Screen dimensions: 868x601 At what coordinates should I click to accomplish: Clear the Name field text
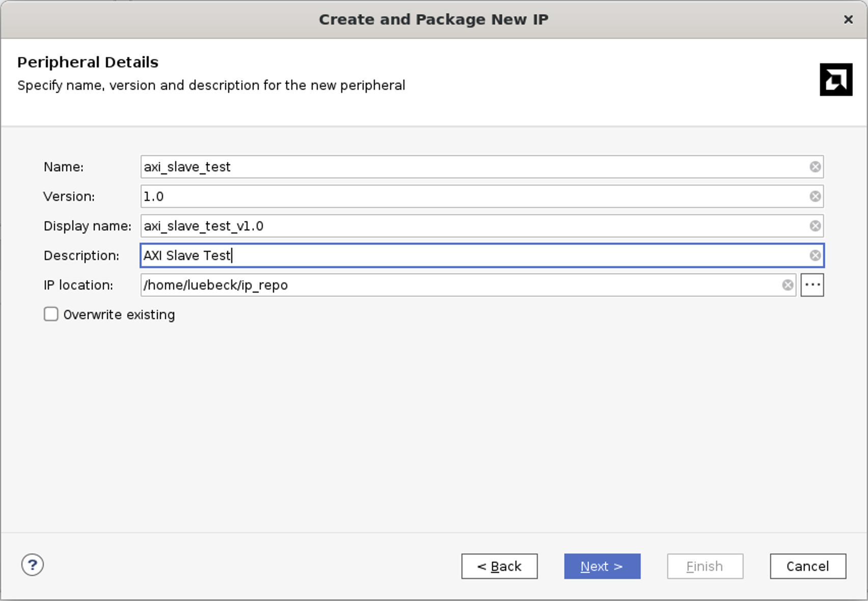pyautogui.click(x=815, y=167)
